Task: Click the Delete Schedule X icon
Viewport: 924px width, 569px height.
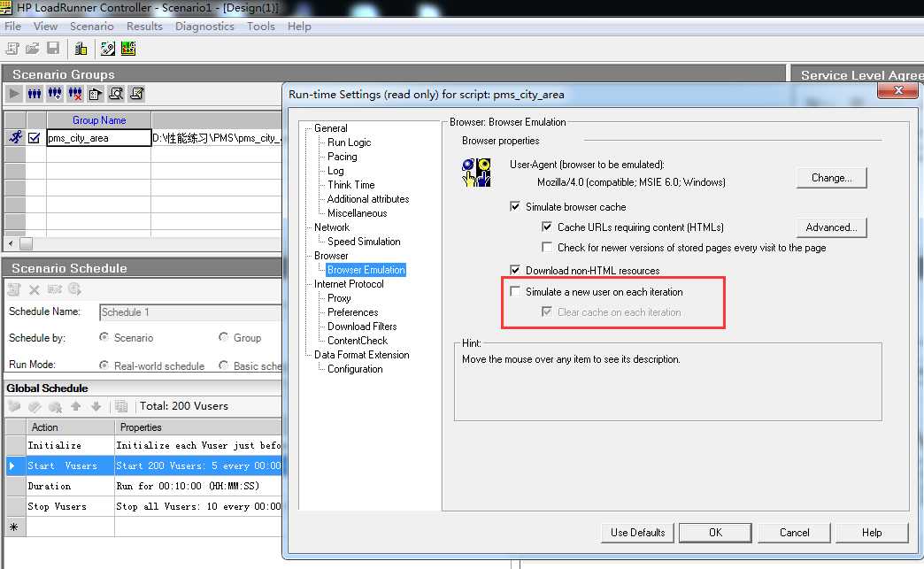Action: pyautogui.click(x=35, y=289)
